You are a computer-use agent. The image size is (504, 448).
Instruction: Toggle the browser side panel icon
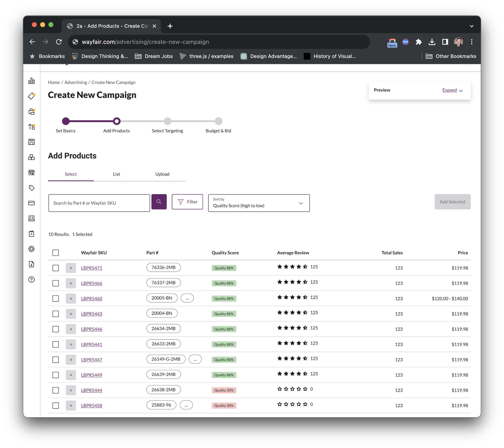point(445,42)
